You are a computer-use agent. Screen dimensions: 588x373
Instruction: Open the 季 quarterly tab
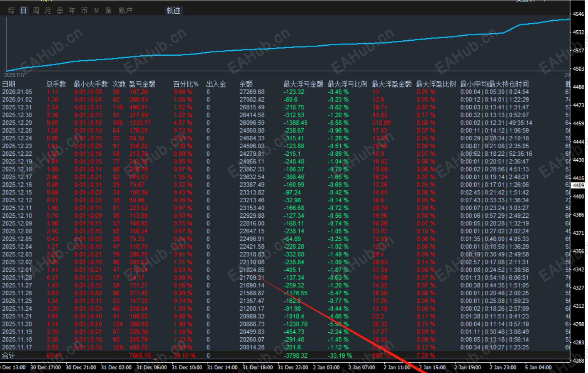(x=60, y=10)
